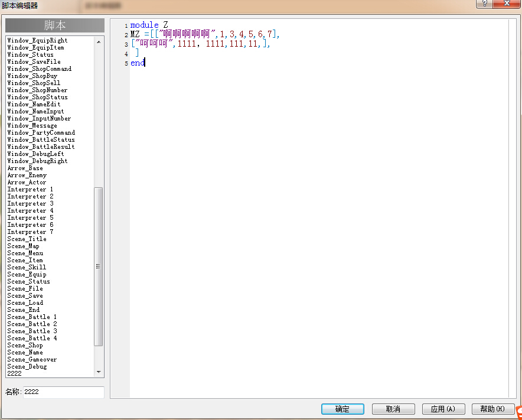522x420 pixels.
Task: Select the Window_BattleStatus script
Action: click(41, 140)
